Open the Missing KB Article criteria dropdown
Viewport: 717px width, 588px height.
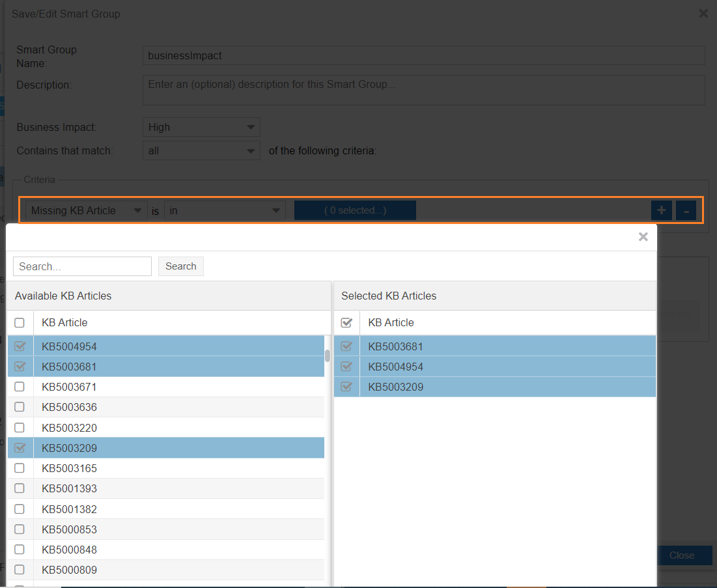(85, 211)
